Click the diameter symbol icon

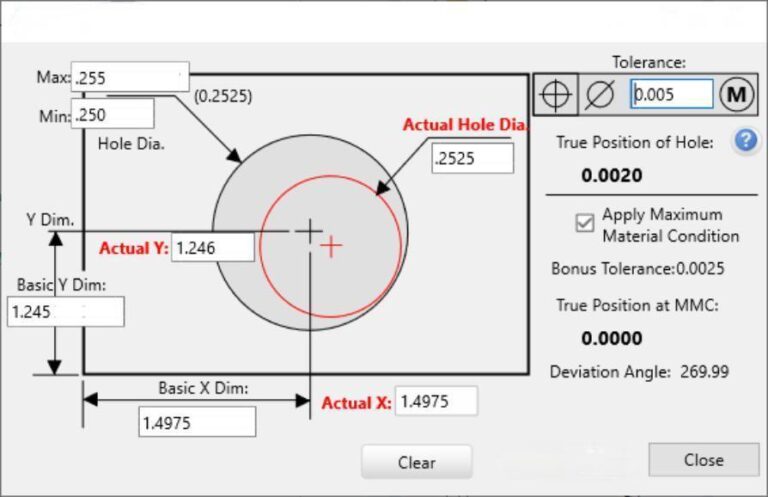[x=600, y=95]
